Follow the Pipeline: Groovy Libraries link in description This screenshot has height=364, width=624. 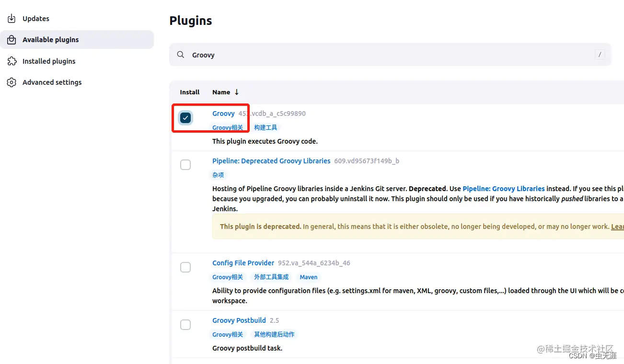[x=504, y=189]
